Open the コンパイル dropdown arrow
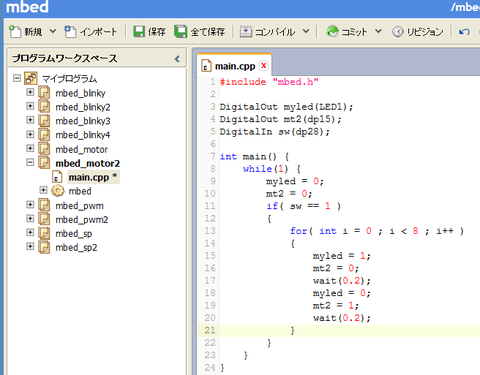This screenshot has width=480, height=375. (x=306, y=32)
